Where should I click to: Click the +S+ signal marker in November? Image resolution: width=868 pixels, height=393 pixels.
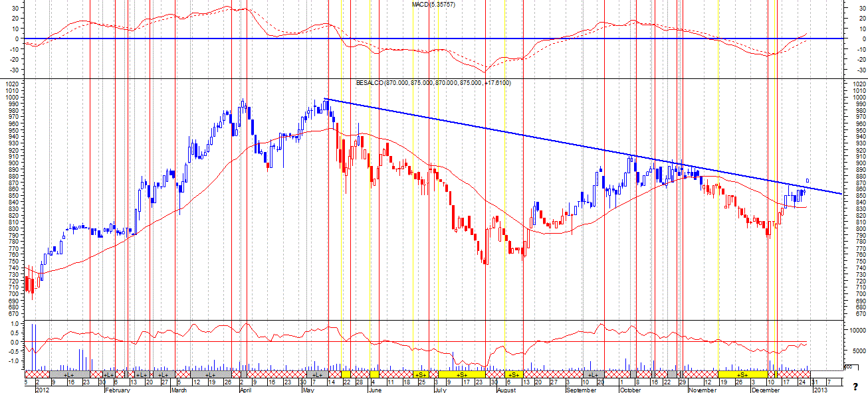point(742,374)
